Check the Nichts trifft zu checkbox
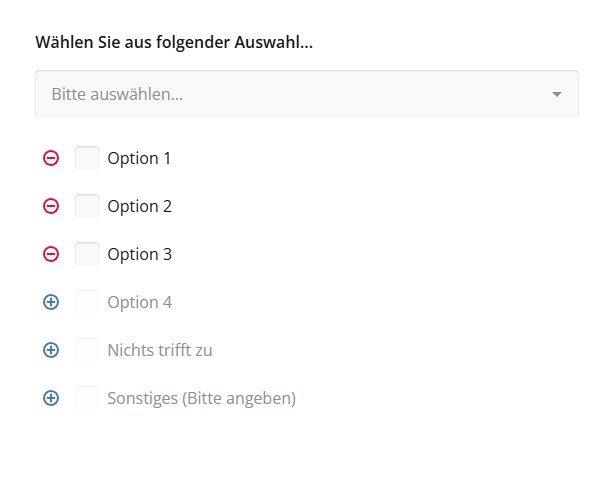This screenshot has height=478, width=605. (x=87, y=350)
